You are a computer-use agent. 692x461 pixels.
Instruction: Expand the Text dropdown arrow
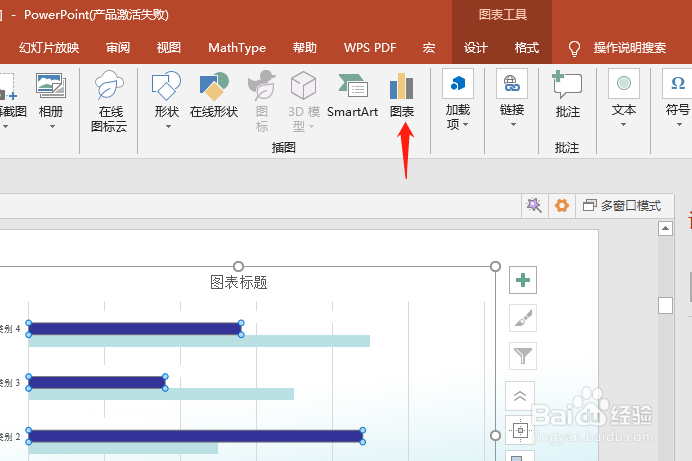coord(624,125)
